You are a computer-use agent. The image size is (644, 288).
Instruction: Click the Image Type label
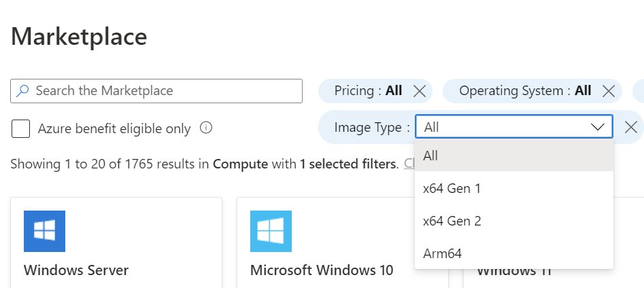pos(372,127)
